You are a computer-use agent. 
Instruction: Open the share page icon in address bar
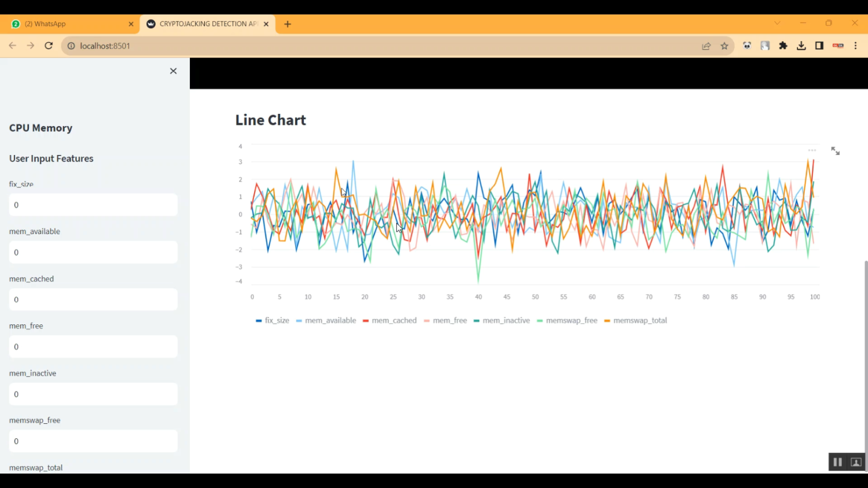pyautogui.click(x=706, y=46)
